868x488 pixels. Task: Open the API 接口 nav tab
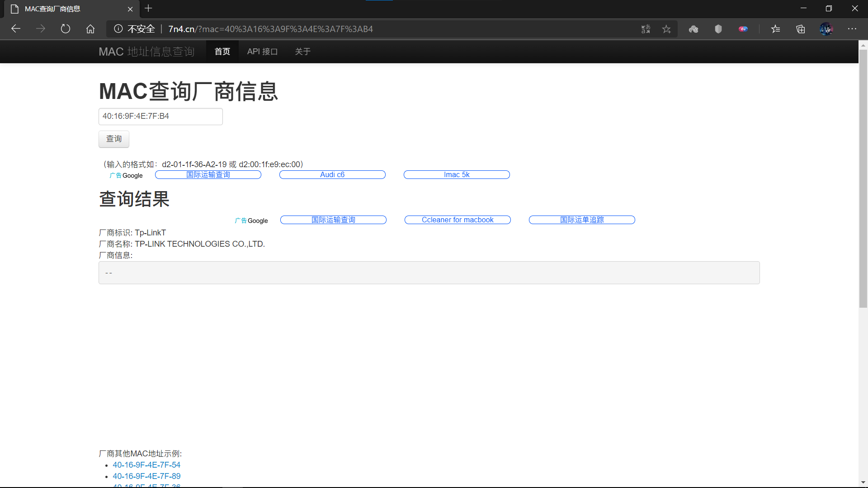[x=262, y=52]
